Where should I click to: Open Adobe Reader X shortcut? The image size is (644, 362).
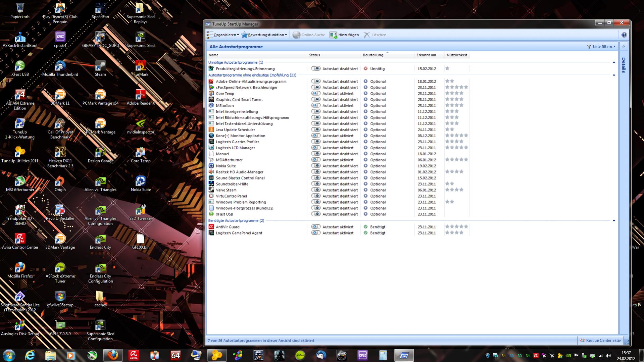[x=141, y=97]
